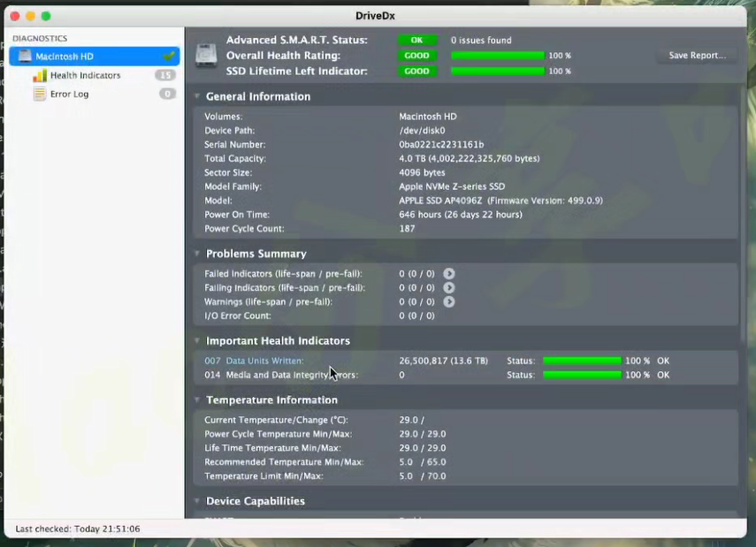Click 0 issues found text
The height and width of the screenshot is (547, 756).
pos(481,40)
